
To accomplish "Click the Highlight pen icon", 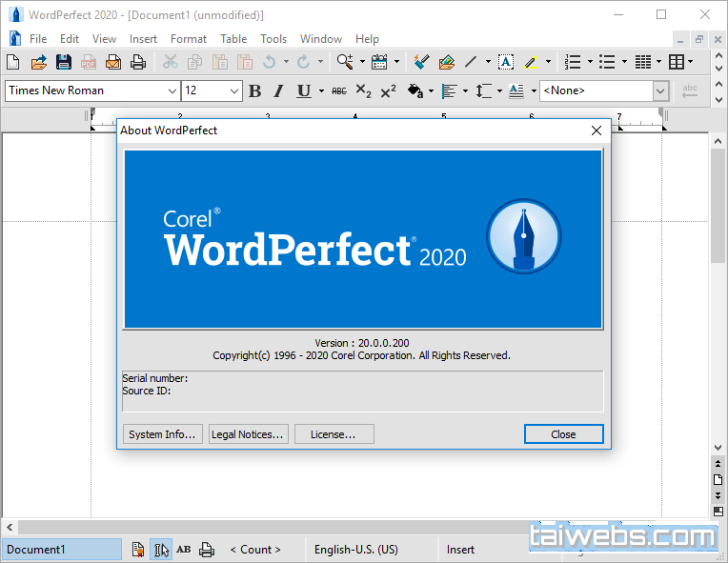I will (x=531, y=62).
